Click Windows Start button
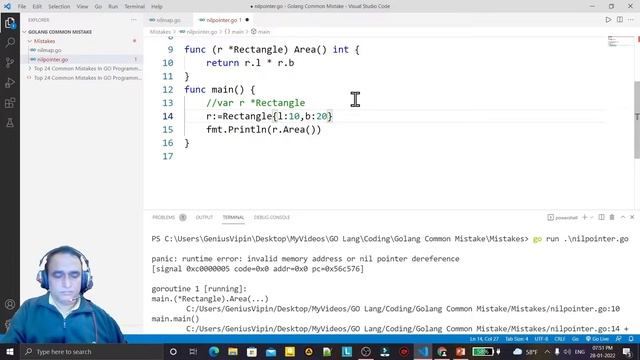The width and height of the screenshot is (640, 360). [x=9, y=351]
